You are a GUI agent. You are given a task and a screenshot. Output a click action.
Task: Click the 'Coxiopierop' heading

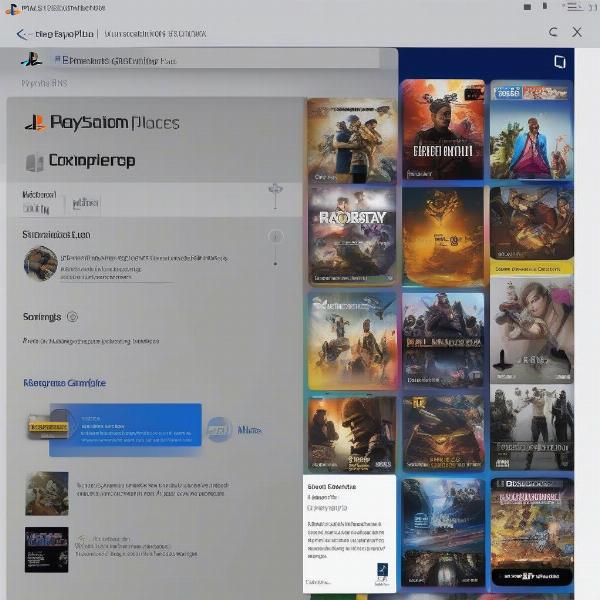point(92,161)
